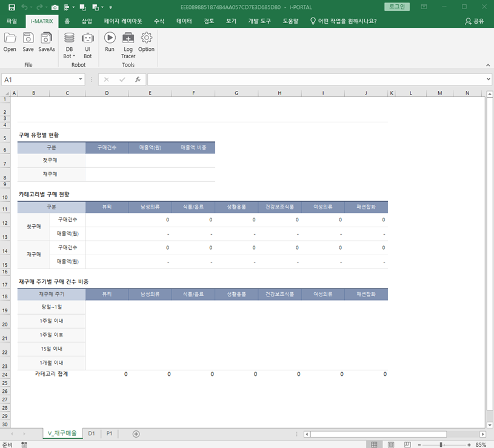494x448 pixels.
Task: Click the zoom slider in status bar
Action: pyautogui.click(x=441, y=444)
